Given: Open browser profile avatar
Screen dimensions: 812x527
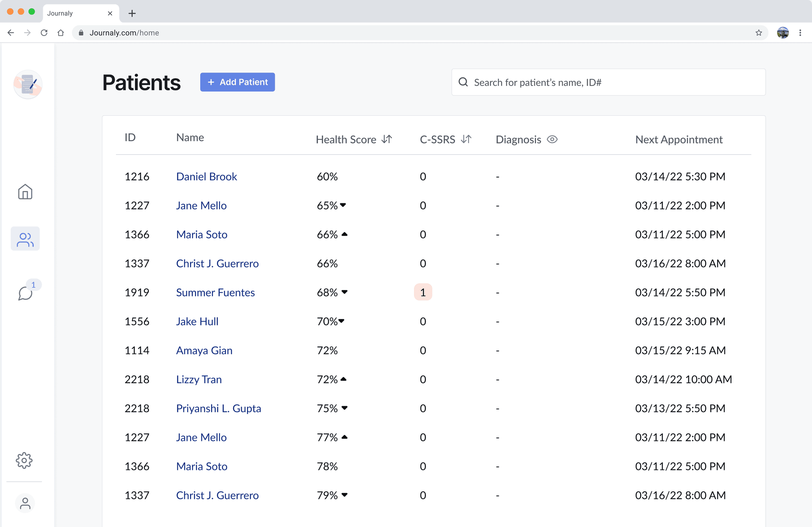Looking at the screenshot, I should (783, 33).
